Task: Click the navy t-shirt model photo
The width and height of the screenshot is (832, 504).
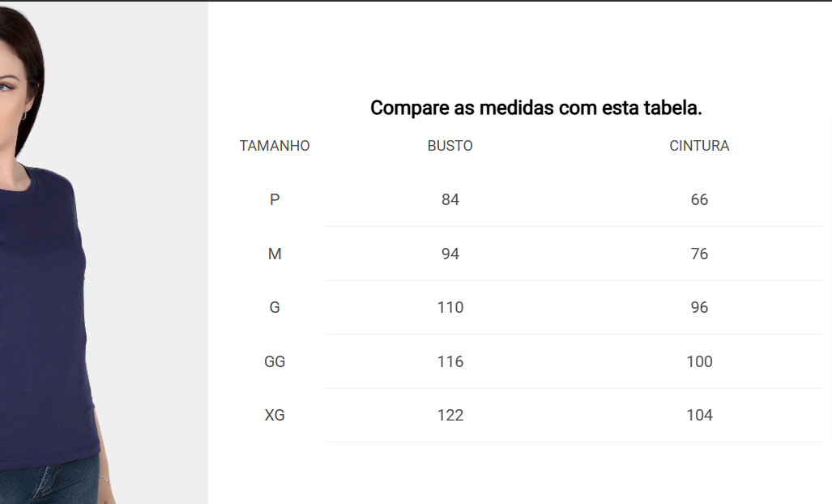Action: coord(104,253)
